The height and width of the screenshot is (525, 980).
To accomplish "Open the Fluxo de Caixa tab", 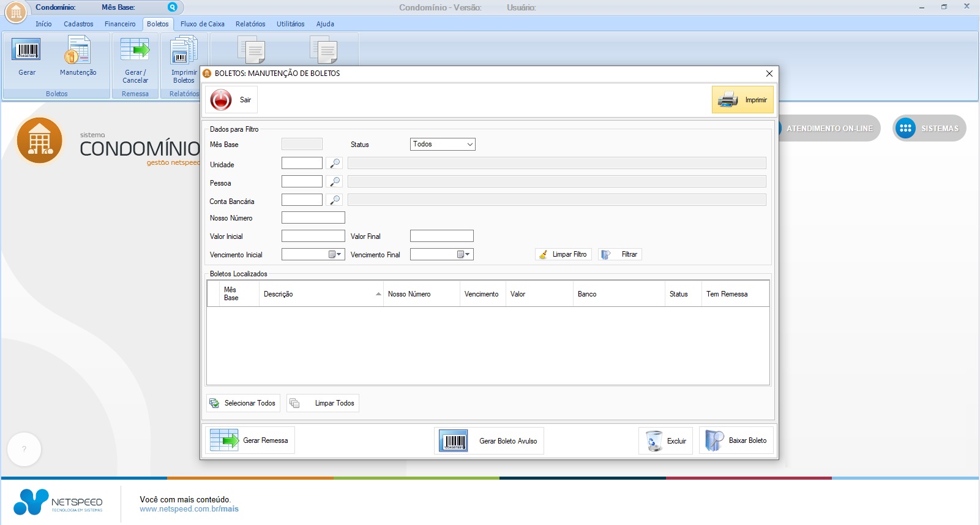I will coord(202,24).
